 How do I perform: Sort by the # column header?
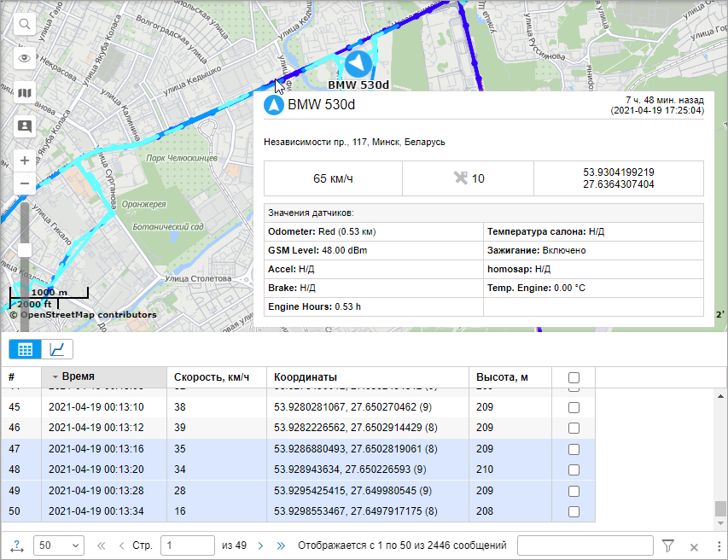[21, 377]
